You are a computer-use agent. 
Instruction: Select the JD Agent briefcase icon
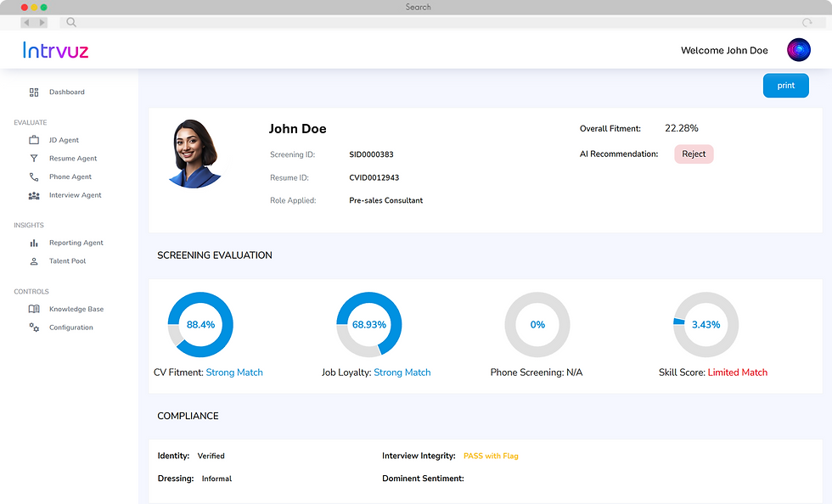[34, 140]
